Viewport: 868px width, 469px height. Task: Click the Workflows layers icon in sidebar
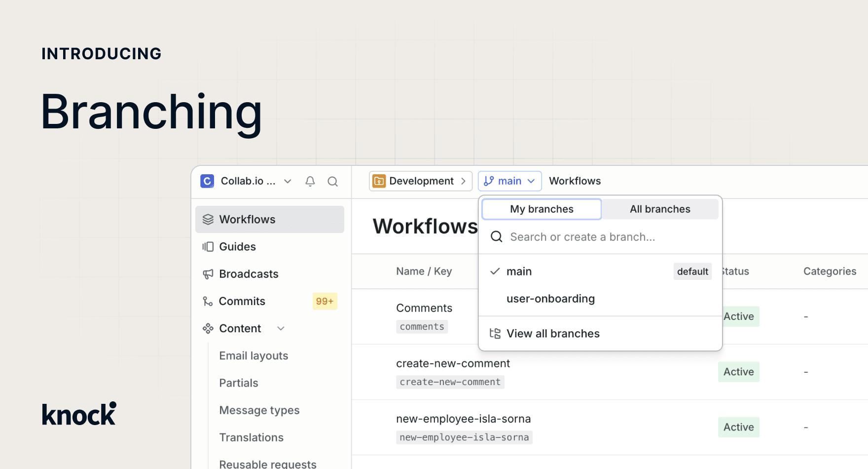pos(208,220)
